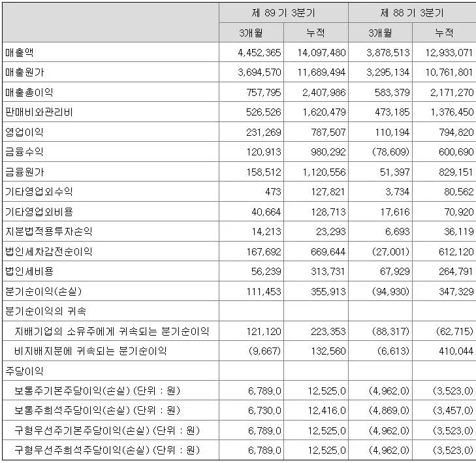
Task: Click the 분기순이익(손실) row label
Action: [43, 291]
